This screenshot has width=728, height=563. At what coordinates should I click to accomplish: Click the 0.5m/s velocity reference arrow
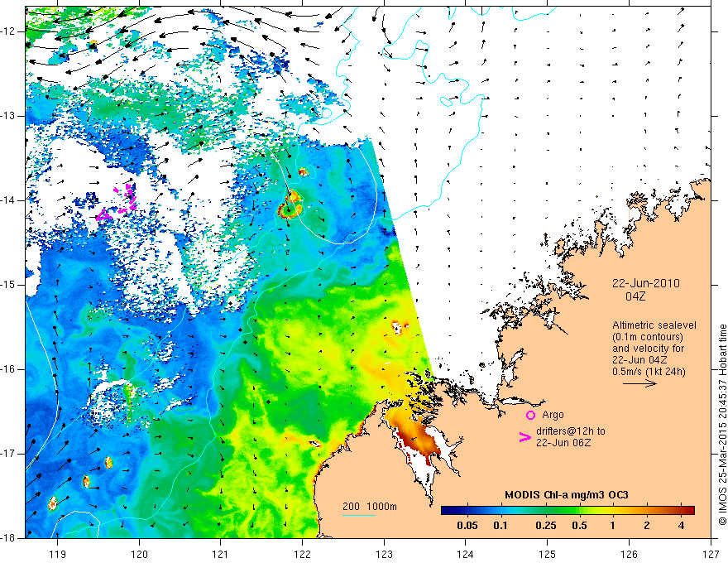coord(639,383)
